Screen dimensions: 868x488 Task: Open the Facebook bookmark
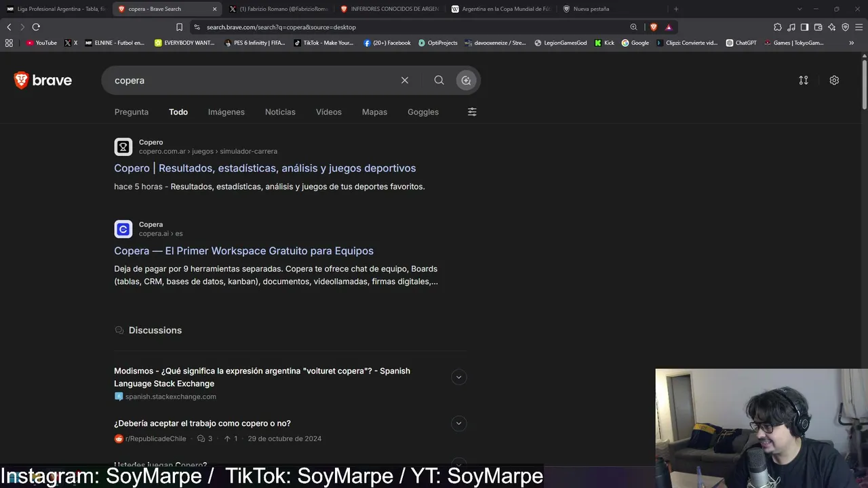(387, 43)
